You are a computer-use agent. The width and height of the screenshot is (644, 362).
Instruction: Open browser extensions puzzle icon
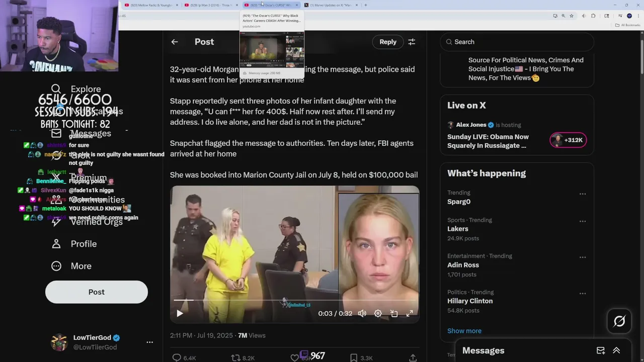point(593,16)
